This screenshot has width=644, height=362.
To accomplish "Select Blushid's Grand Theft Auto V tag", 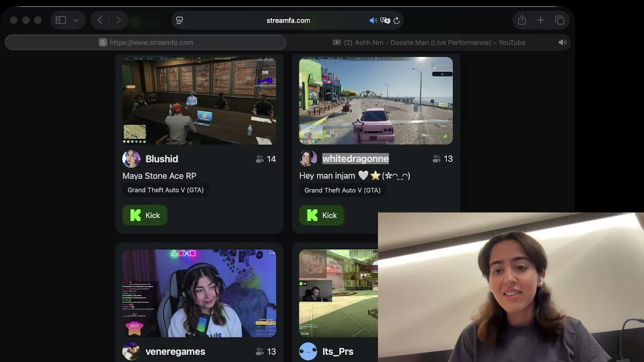I will click(166, 190).
